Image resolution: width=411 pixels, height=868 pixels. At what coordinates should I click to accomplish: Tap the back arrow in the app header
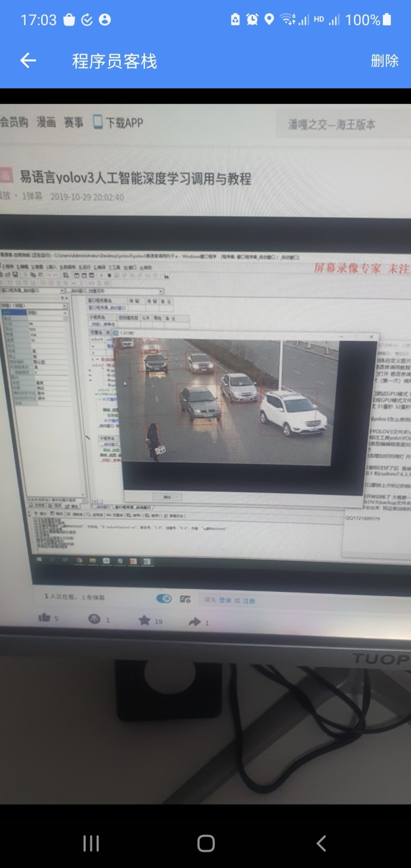click(x=28, y=61)
